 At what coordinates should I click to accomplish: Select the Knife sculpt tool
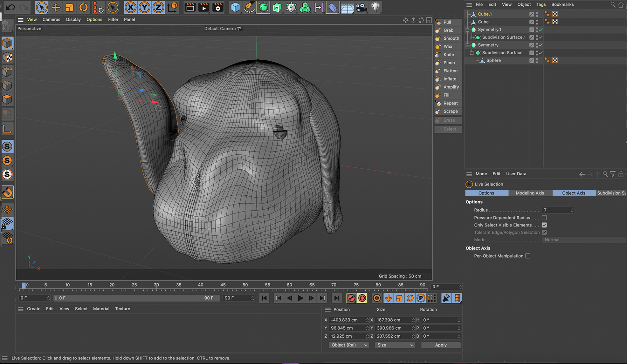[448, 55]
